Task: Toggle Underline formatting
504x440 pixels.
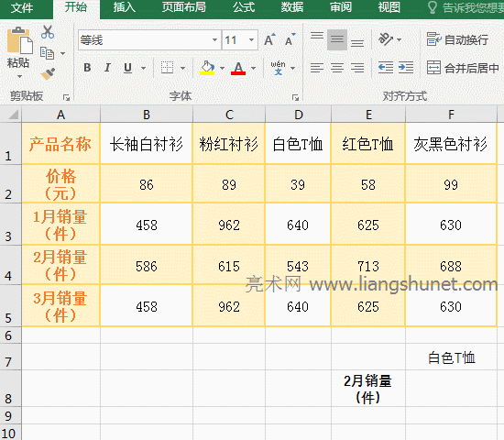Action: pyautogui.click(x=128, y=68)
